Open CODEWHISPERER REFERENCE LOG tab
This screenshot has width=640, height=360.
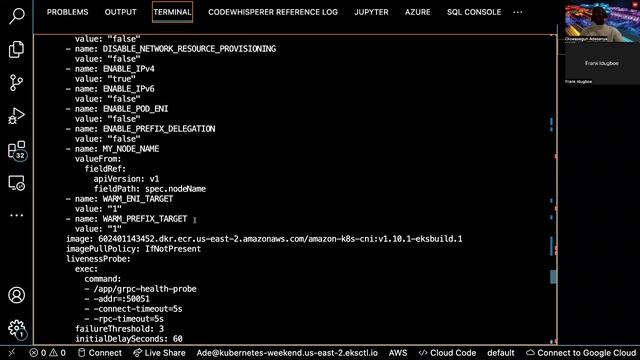point(273,12)
